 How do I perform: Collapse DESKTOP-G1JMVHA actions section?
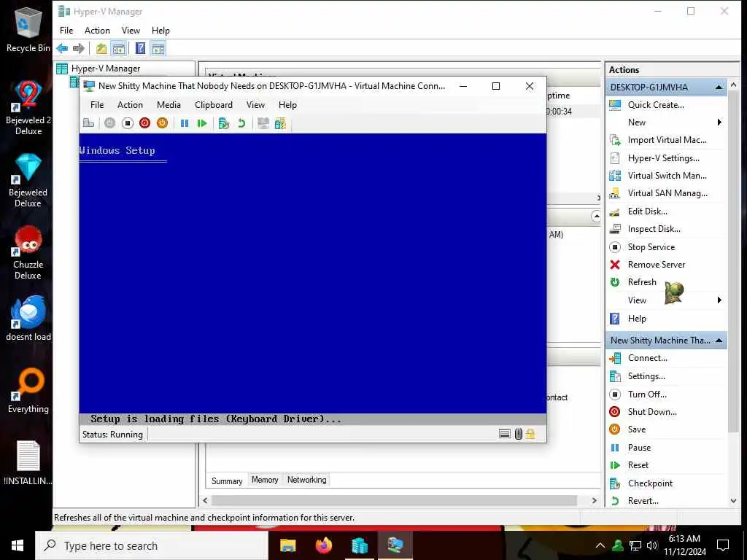(719, 87)
